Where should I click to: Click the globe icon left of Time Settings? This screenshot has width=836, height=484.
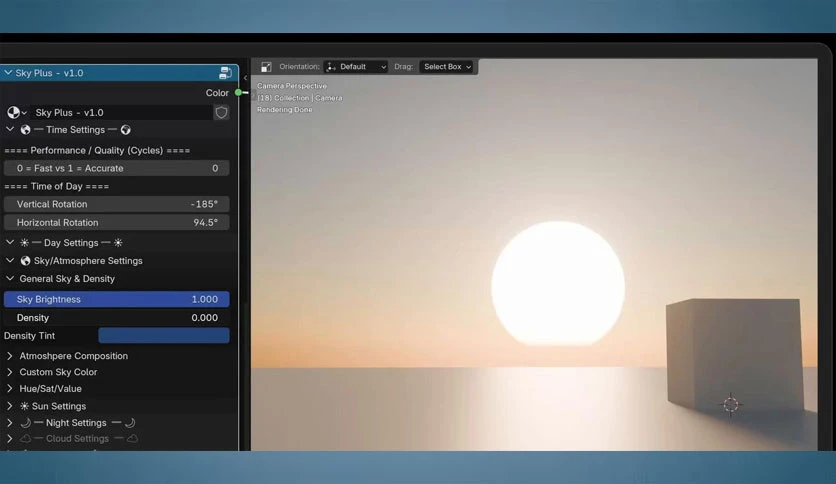pos(26,130)
